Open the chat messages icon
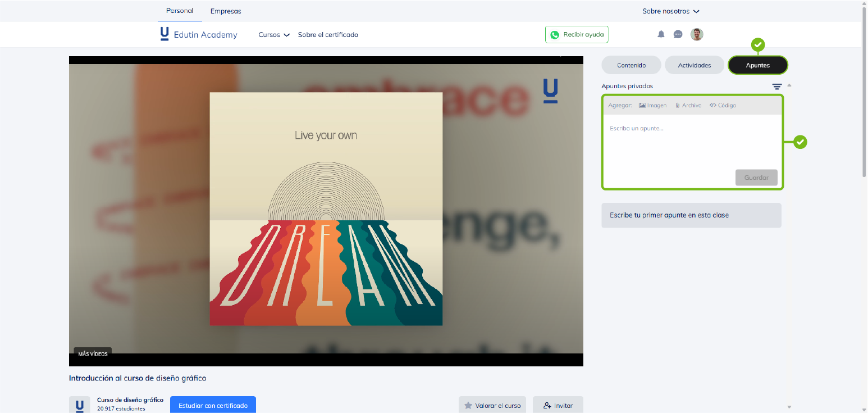This screenshot has width=868, height=413. (678, 34)
